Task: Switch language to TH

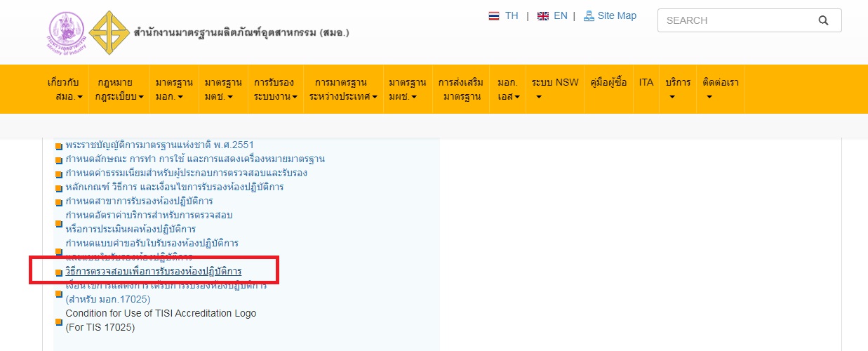Action: point(512,15)
